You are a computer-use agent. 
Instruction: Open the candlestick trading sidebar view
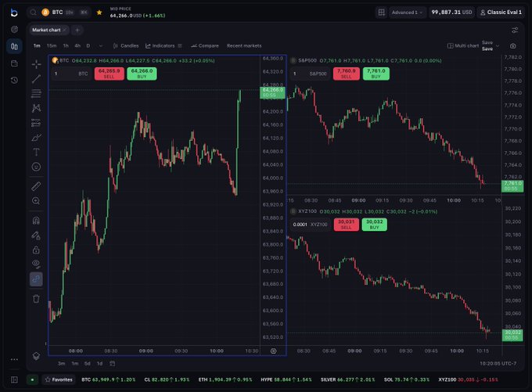click(x=14, y=46)
